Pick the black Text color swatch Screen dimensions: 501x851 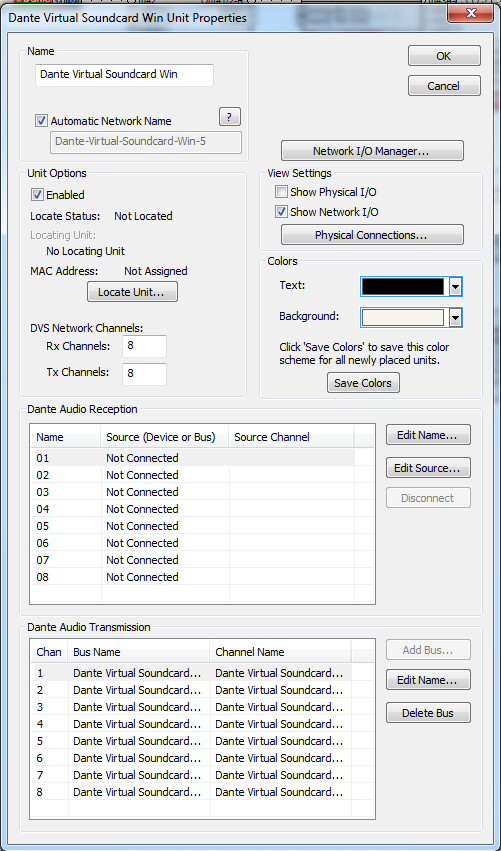click(403, 287)
